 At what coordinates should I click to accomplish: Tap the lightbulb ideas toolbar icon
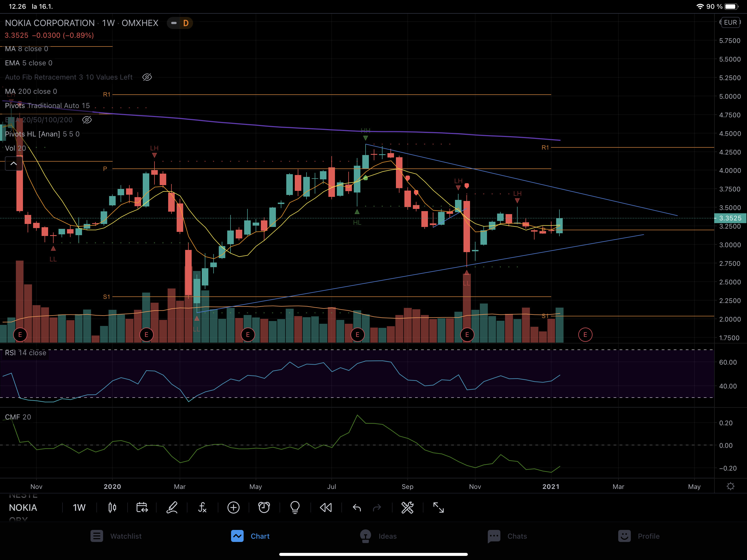pyautogui.click(x=295, y=507)
